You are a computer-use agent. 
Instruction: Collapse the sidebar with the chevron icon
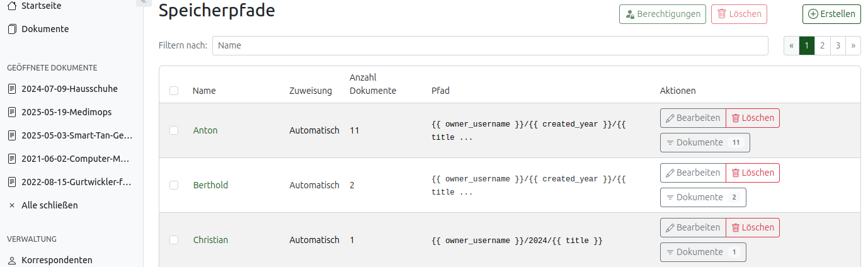coord(143,2)
